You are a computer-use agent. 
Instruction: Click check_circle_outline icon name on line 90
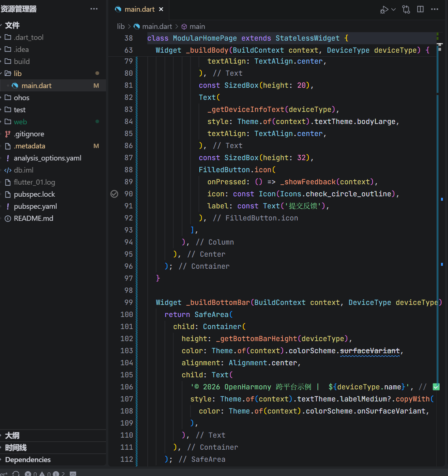(349, 194)
